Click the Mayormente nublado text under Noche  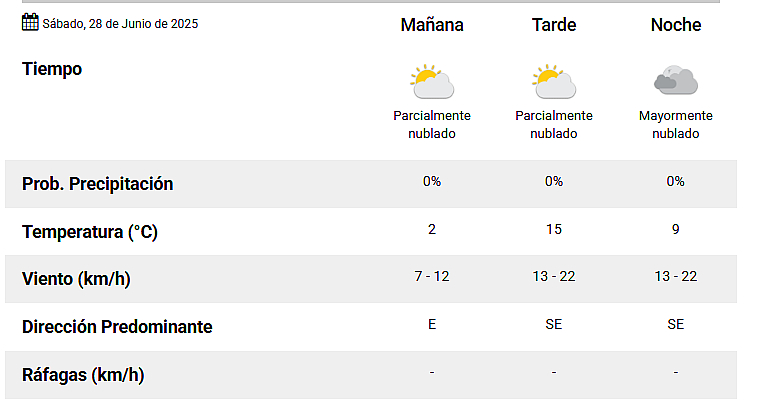(676, 124)
